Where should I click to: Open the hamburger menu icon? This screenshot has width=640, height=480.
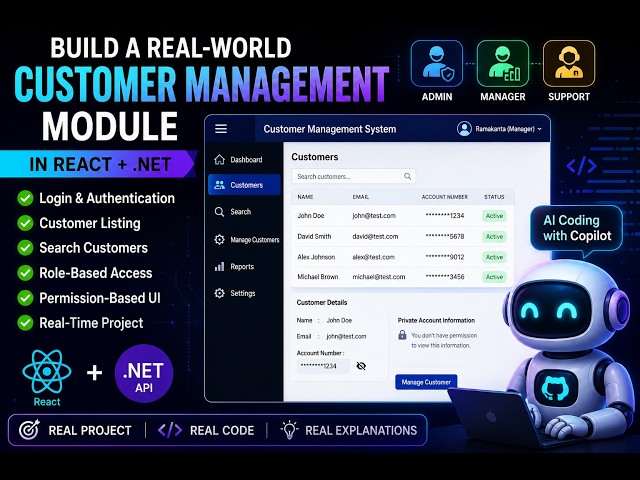(221, 129)
